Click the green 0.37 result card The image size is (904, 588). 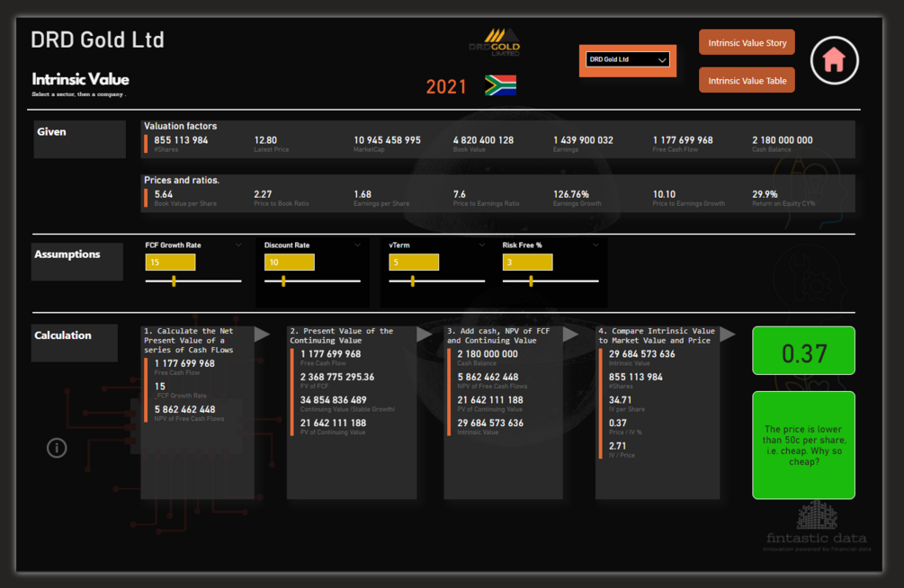tap(803, 351)
